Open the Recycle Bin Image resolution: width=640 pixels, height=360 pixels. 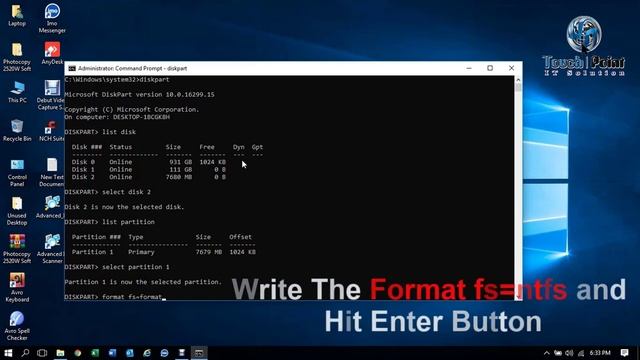point(17,130)
